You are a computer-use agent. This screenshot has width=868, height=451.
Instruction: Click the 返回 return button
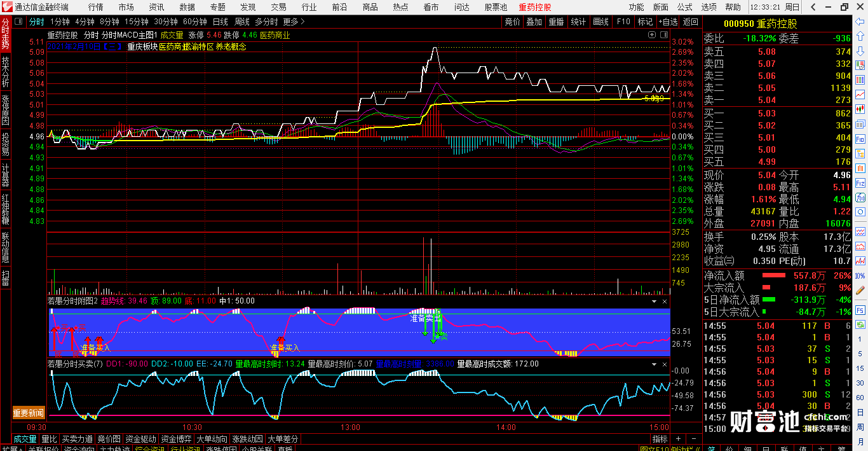(x=690, y=22)
